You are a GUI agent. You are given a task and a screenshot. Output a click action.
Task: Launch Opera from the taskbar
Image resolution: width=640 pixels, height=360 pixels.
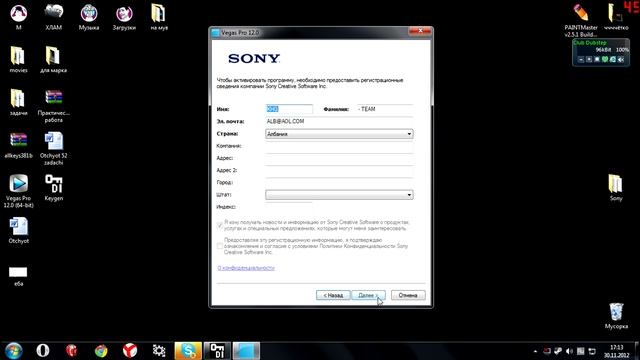tap(43, 350)
